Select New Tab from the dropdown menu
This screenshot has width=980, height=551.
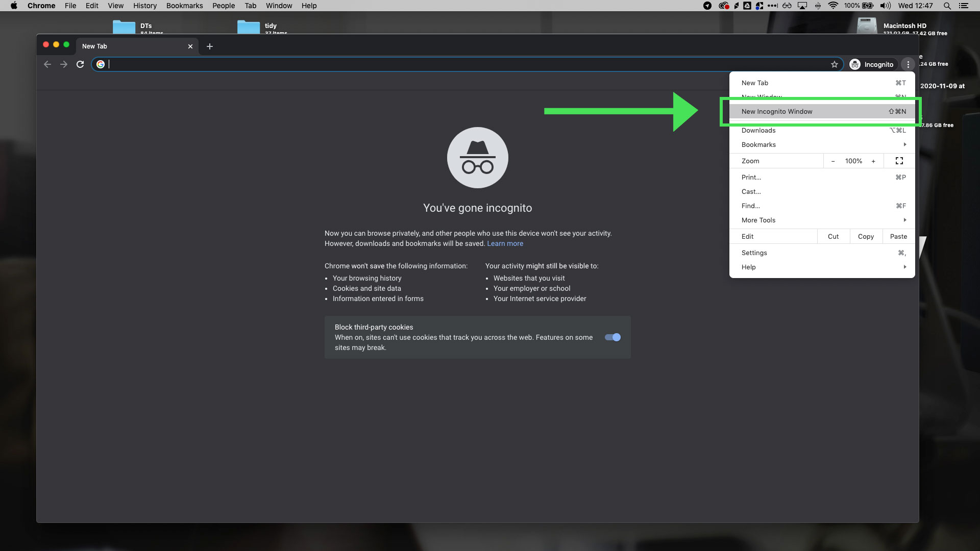(822, 83)
